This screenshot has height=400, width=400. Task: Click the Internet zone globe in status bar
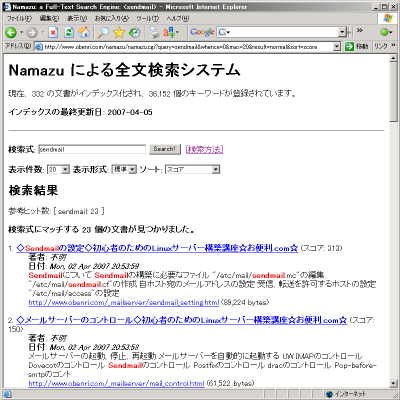click(330, 394)
